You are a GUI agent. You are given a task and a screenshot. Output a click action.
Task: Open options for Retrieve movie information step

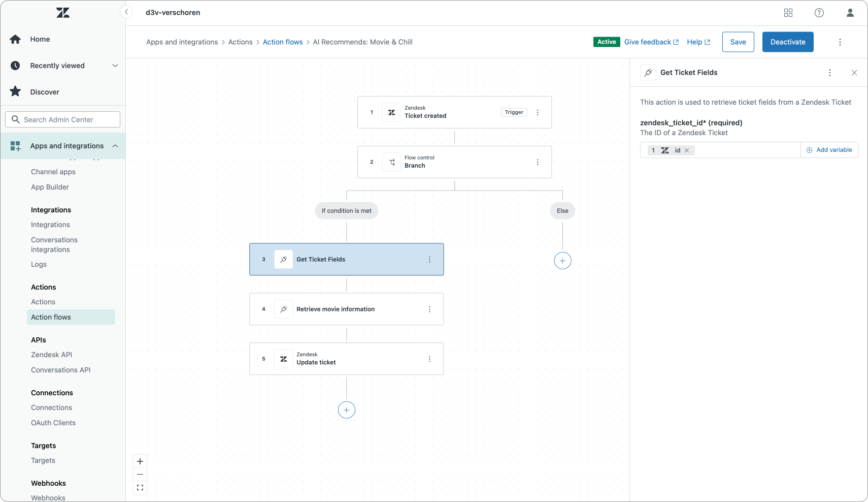[x=429, y=309]
